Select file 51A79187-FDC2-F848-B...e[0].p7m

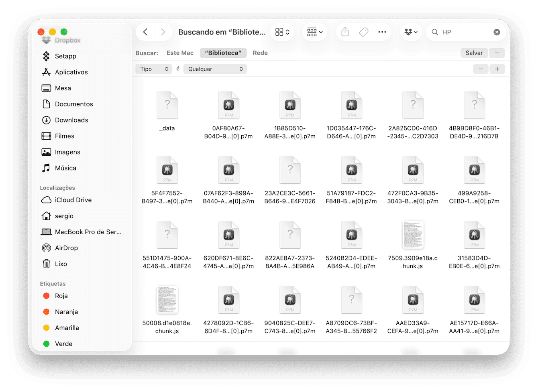click(x=351, y=171)
